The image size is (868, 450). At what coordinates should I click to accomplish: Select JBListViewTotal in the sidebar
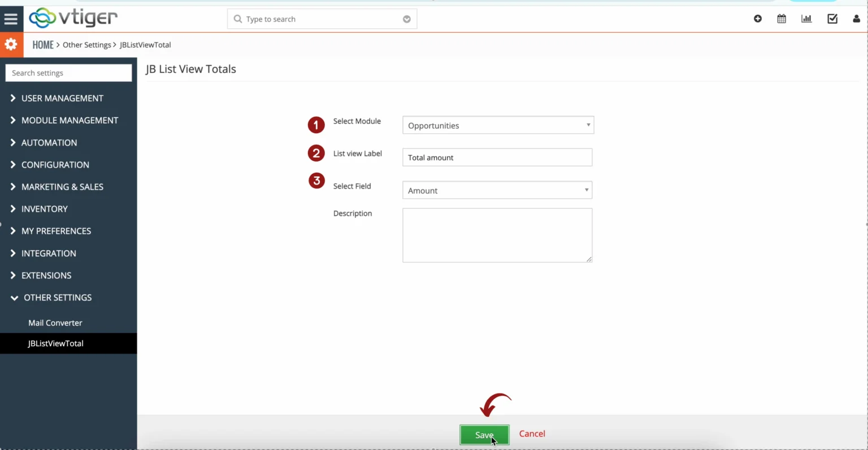[x=56, y=343]
